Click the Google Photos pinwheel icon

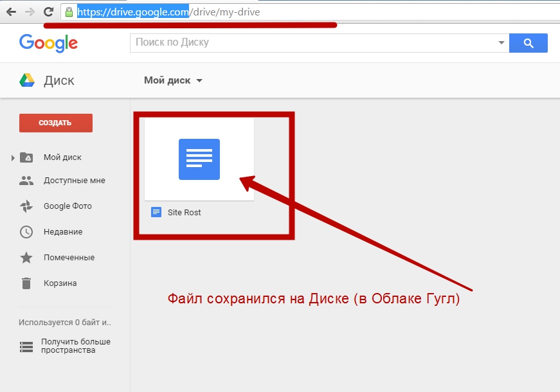pos(26,206)
